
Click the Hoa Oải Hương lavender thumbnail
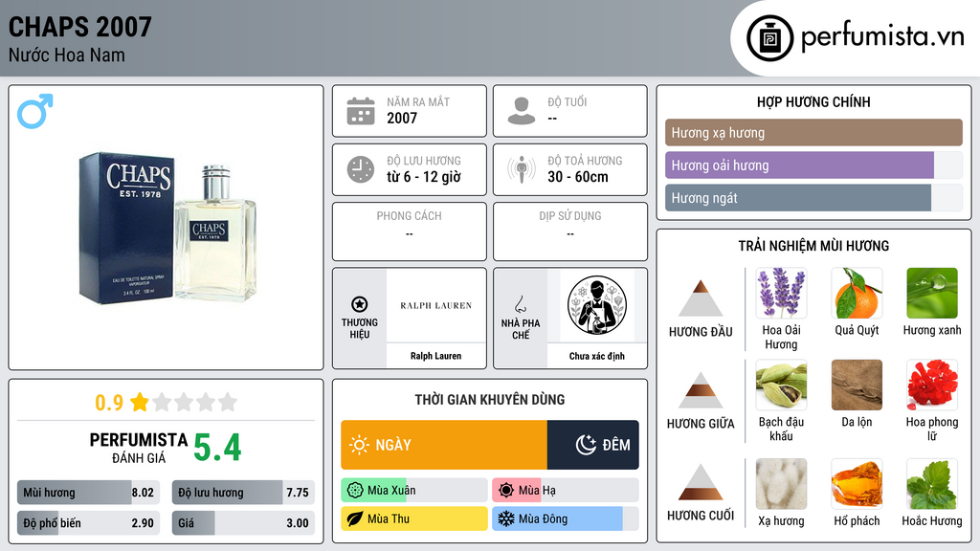coord(781,293)
